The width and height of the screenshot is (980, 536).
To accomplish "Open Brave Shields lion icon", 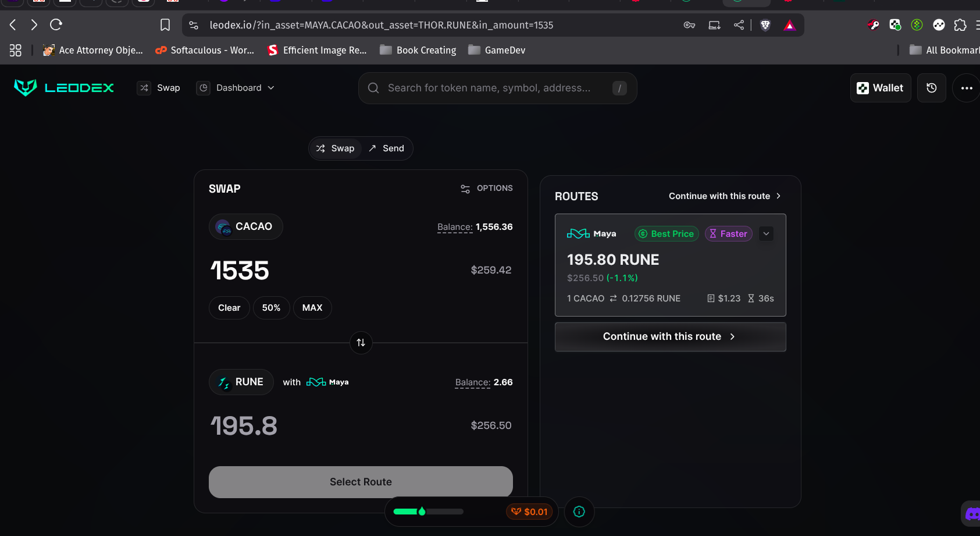I will point(765,25).
